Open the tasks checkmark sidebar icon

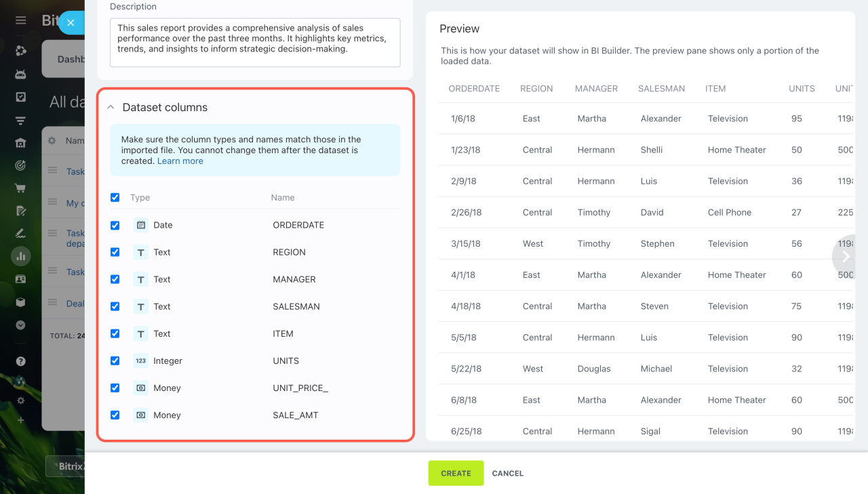[x=20, y=97]
